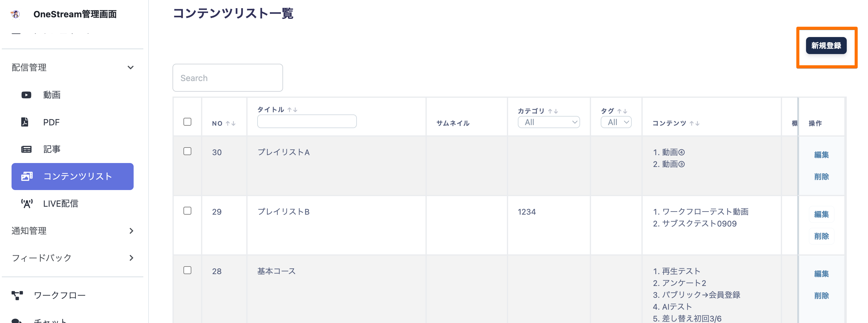
Task: Click the LIVE配信 broadcast icon
Action: [x=27, y=203]
